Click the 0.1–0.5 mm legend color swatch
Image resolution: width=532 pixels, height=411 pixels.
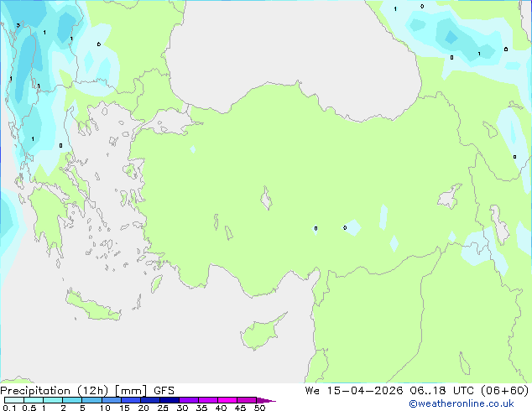coord(14,400)
